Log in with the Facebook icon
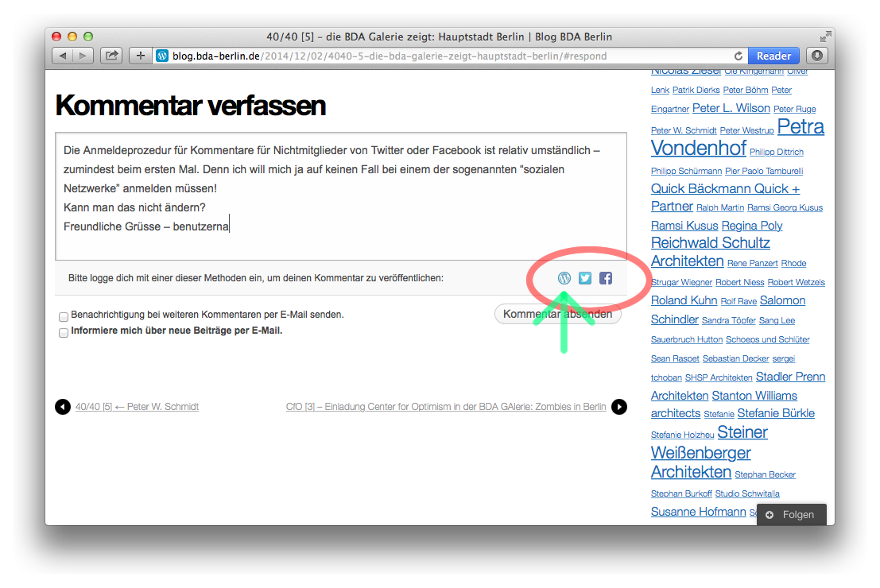This screenshot has height=588, width=880. click(606, 278)
